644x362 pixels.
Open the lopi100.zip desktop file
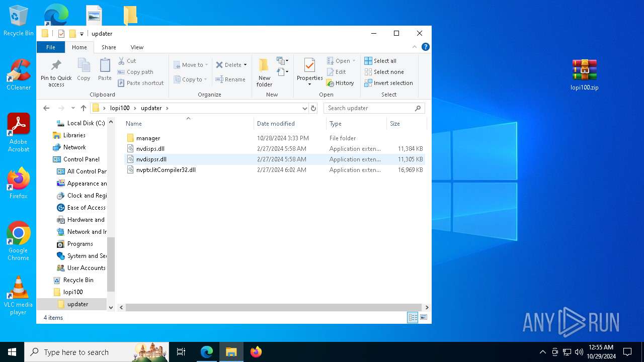pos(584,74)
